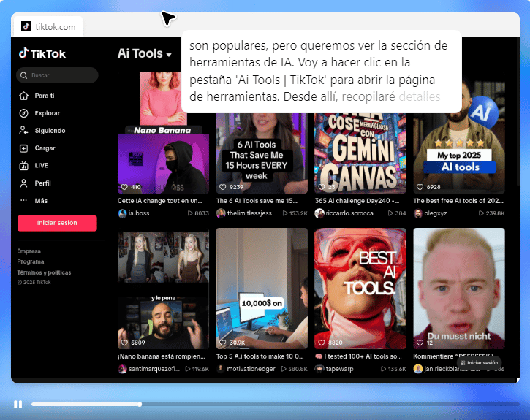Open caption '365 Ai challenge Day240'
The height and width of the screenshot is (420, 530).
point(357,201)
